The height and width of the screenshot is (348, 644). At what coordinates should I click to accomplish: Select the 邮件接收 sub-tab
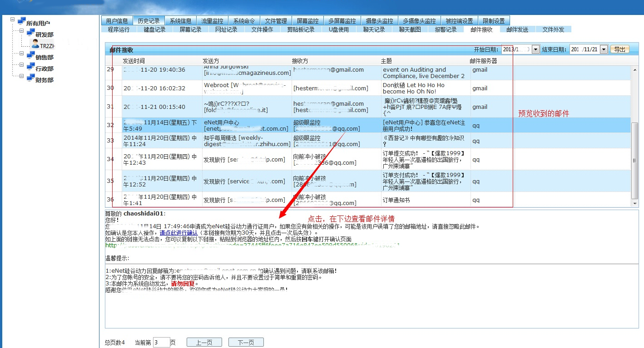pos(481,29)
